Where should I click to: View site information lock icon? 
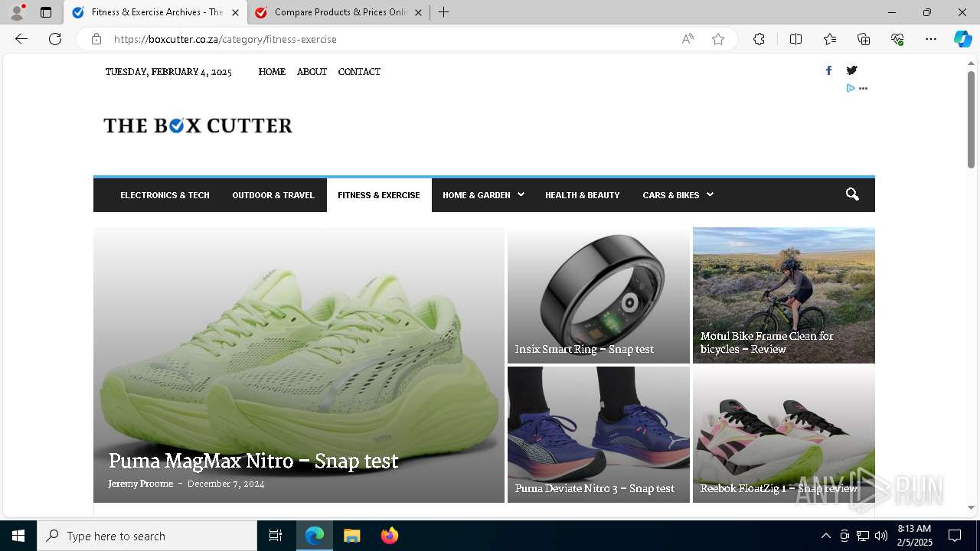tap(96, 39)
